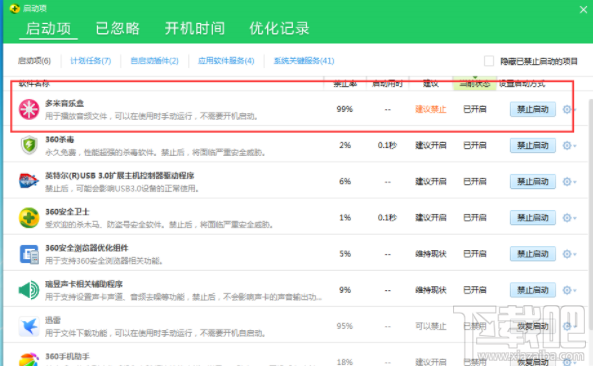Click the 瑞昱声卡 speaker icon
The height and width of the screenshot is (366, 593).
(29, 290)
